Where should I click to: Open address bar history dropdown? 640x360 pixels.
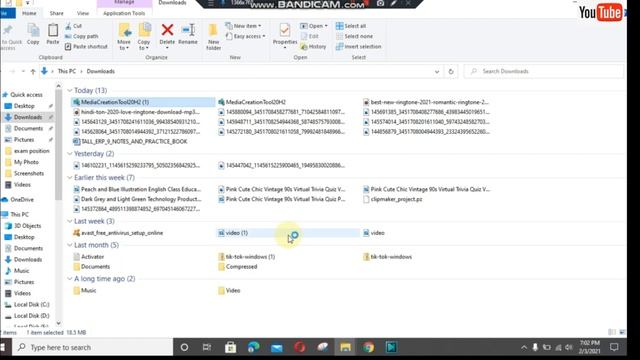437,71
